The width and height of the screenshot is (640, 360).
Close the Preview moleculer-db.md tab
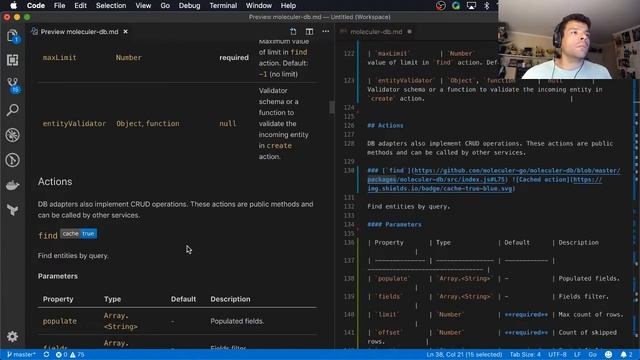[x=125, y=31]
